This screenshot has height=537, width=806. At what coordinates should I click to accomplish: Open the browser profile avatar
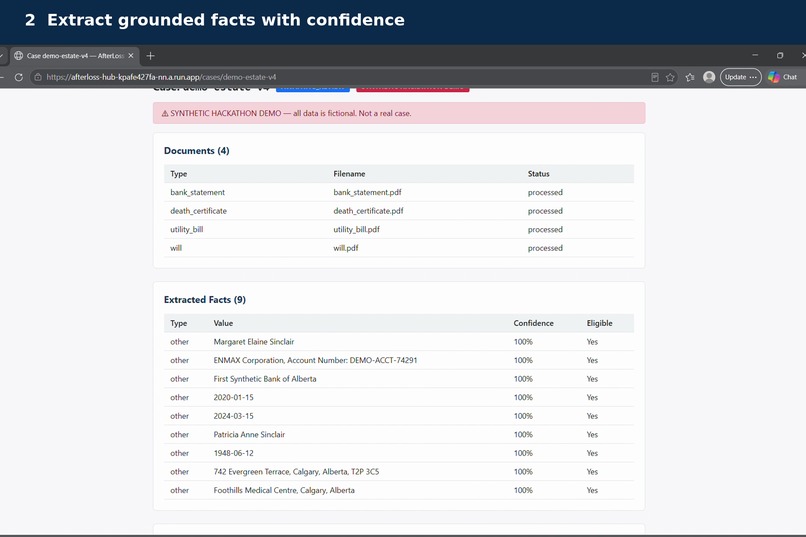point(709,77)
